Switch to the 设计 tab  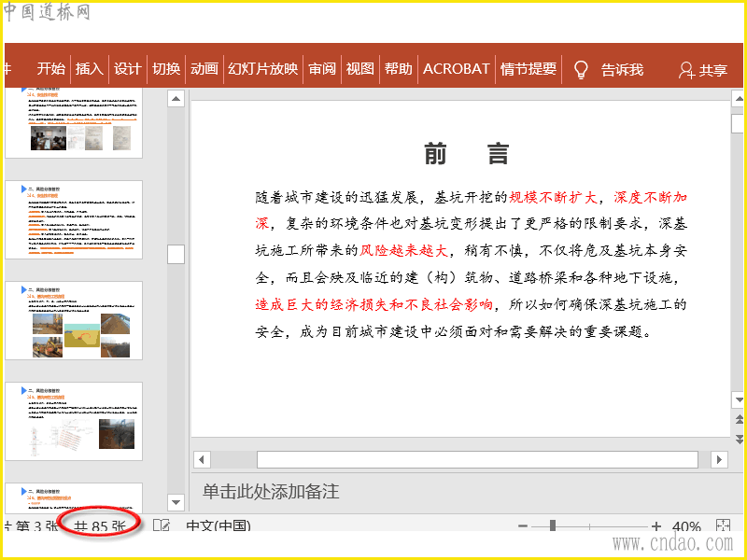127,69
